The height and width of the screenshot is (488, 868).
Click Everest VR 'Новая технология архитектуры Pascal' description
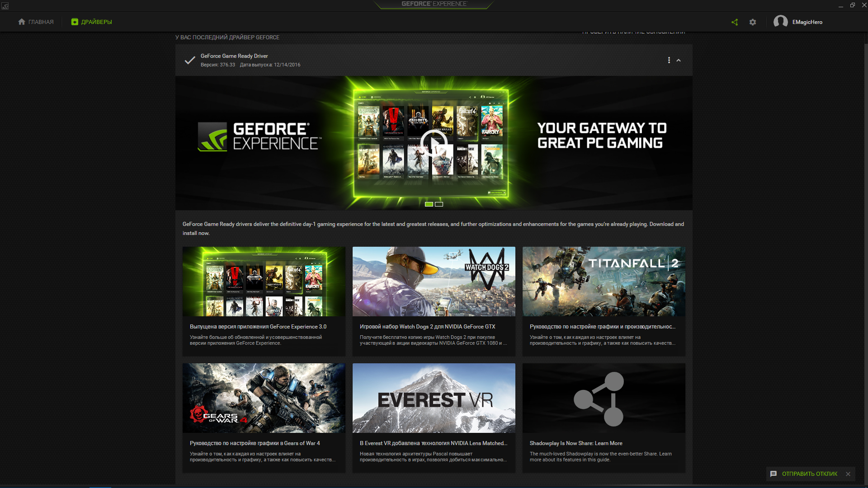(433, 457)
